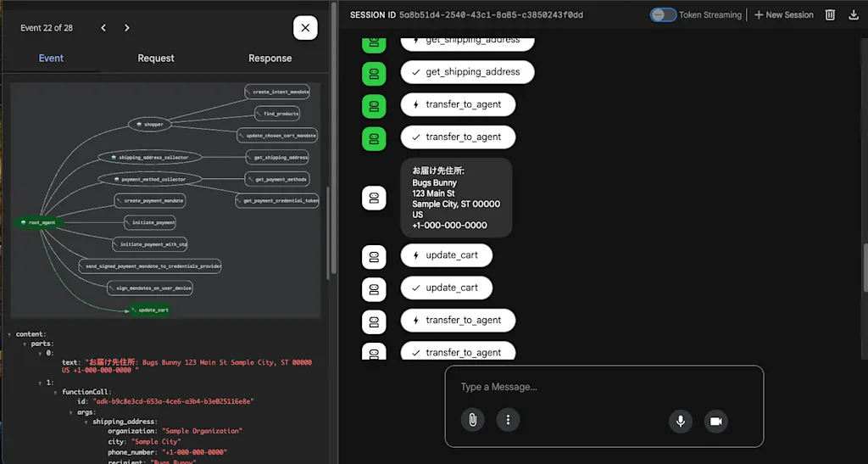Start a New Session

click(784, 15)
